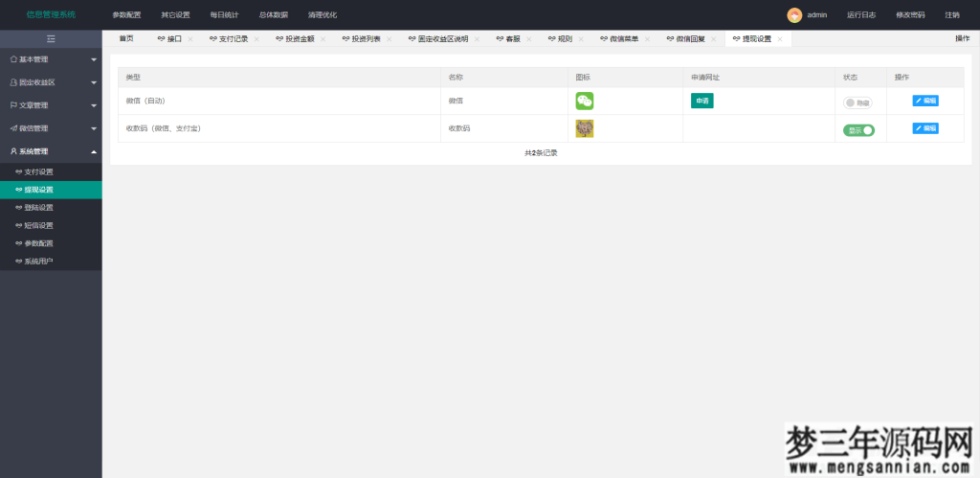Collapse sidebar using the hamburger icon
Screen dimensions: 980x478
(x=51, y=38)
